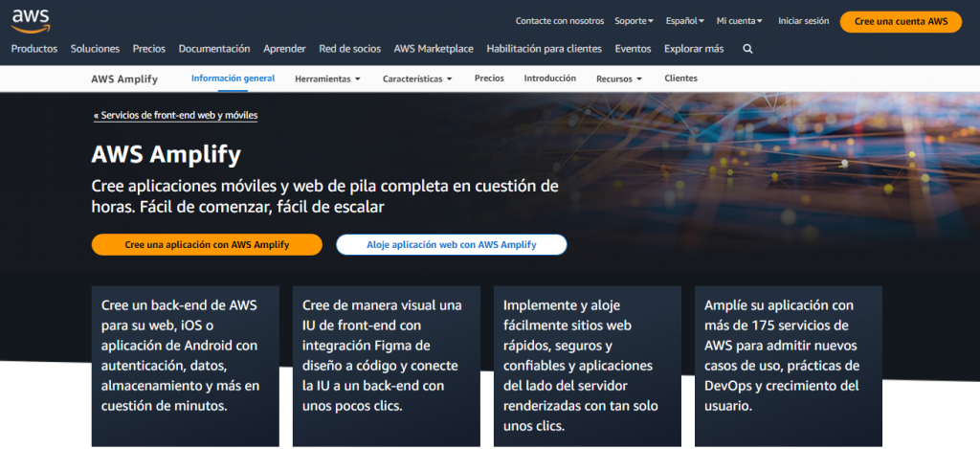The height and width of the screenshot is (449, 980).
Task: Select the Información general tab
Action: pyautogui.click(x=233, y=79)
